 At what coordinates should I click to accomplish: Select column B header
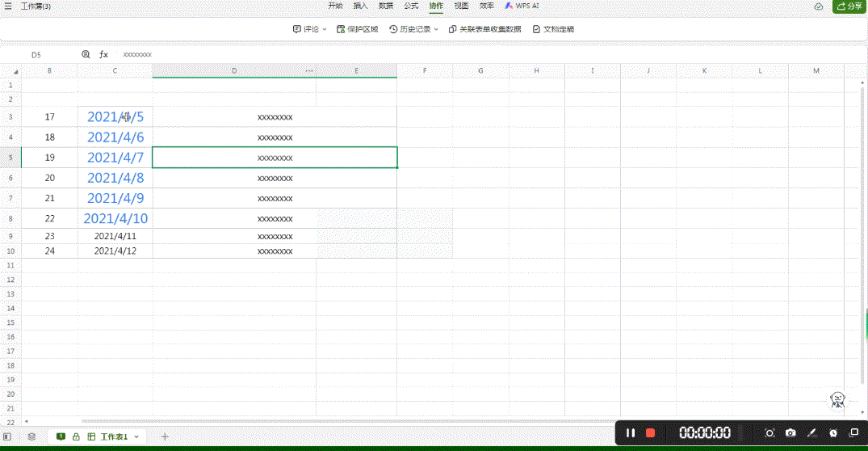(50, 71)
